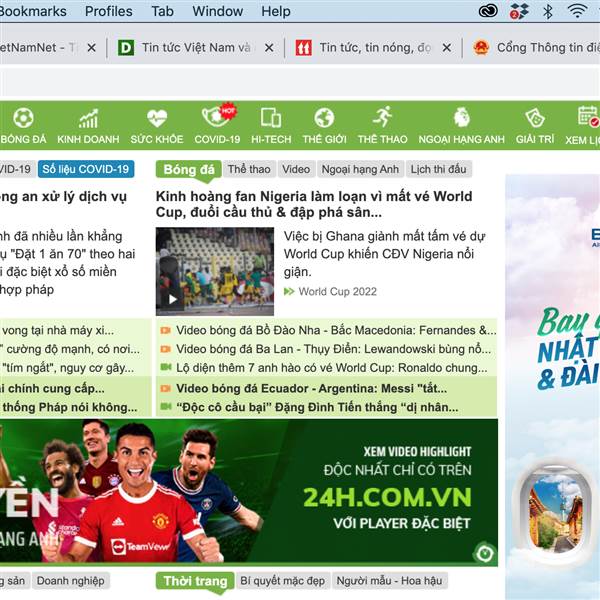The width and height of the screenshot is (600, 600).
Task: Play the Nigeria fan riot video thumbnail
Action: point(215,271)
